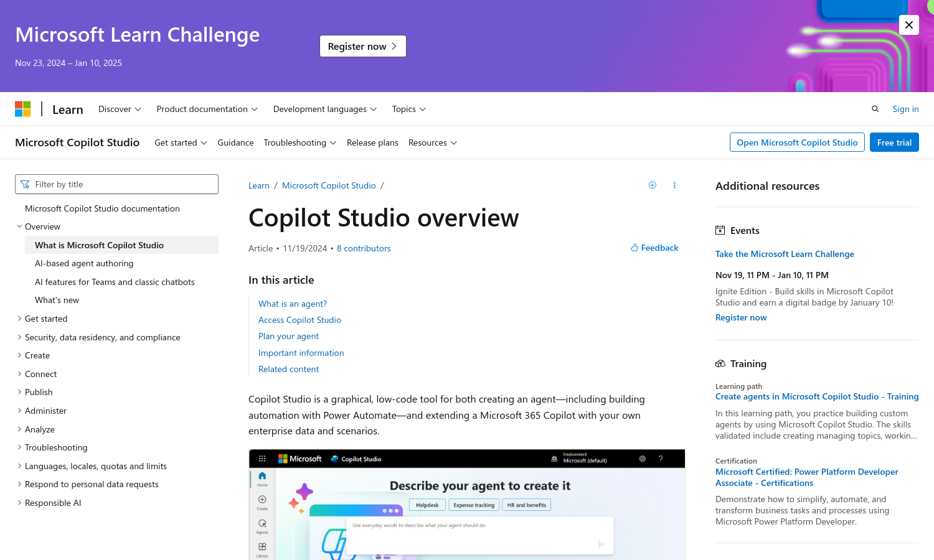934x560 pixels.
Task: Click the Training icon in sidebar
Action: (720, 363)
